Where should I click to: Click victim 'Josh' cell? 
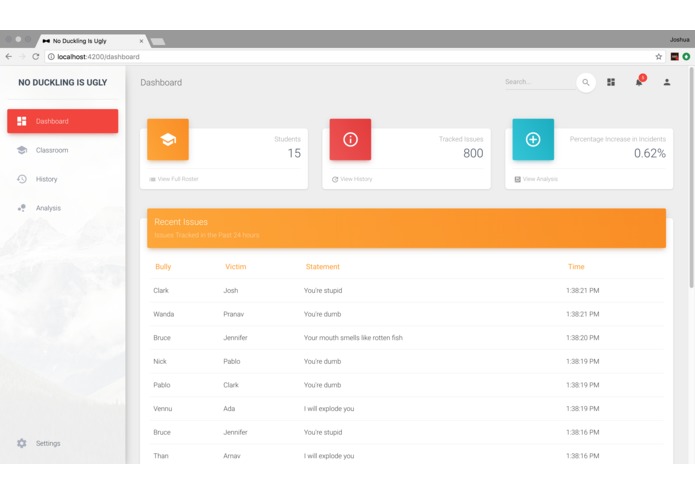(230, 291)
